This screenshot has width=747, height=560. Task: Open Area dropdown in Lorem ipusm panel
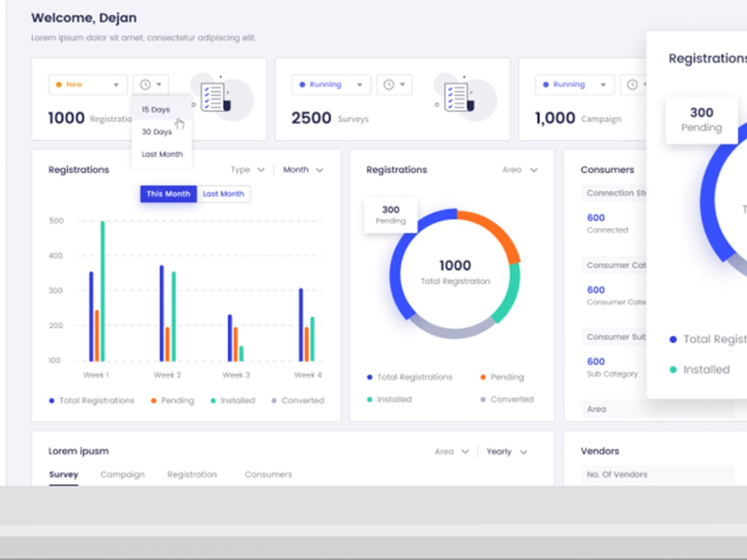click(452, 452)
